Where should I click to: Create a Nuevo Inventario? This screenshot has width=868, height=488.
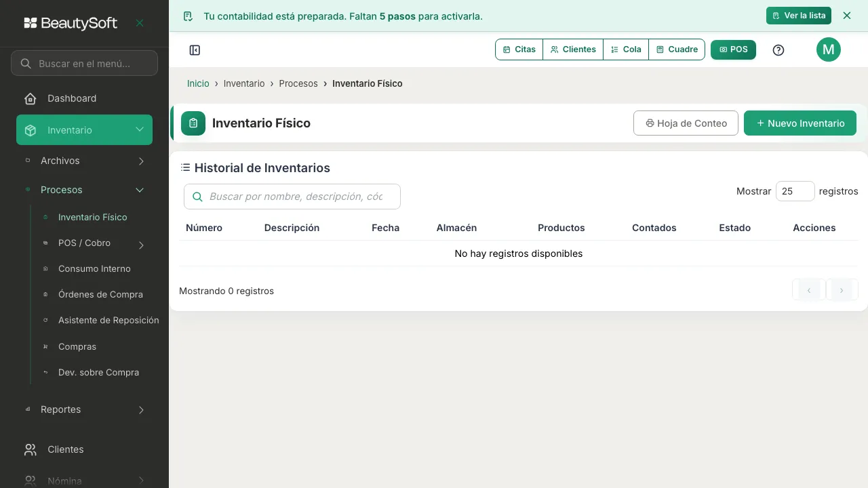(800, 123)
